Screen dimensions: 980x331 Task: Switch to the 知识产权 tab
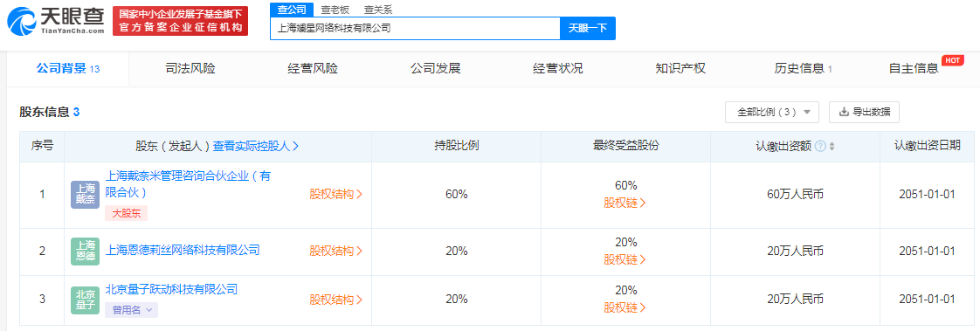coord(680,69)
